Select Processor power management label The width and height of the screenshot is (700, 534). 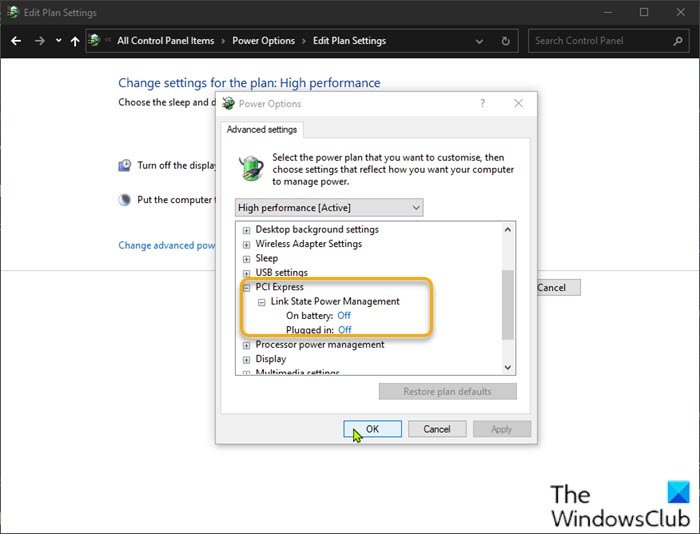[320, 345]
